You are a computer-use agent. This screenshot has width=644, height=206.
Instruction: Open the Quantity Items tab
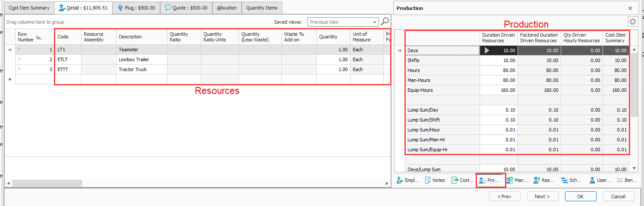(x=262, y=8)
